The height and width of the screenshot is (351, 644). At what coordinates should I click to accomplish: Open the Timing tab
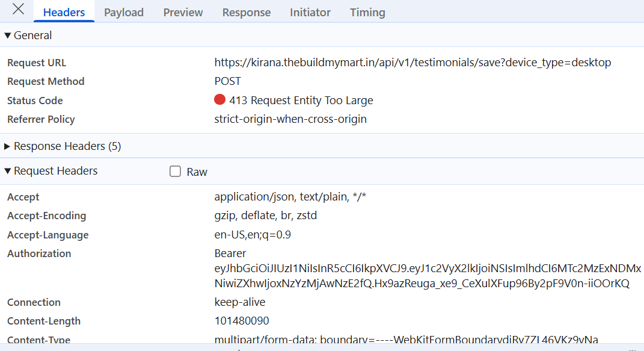tap(367, 12)
